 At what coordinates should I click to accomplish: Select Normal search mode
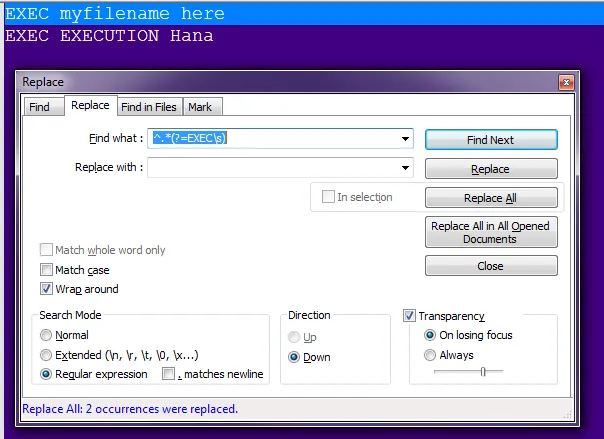click(46, 335)
